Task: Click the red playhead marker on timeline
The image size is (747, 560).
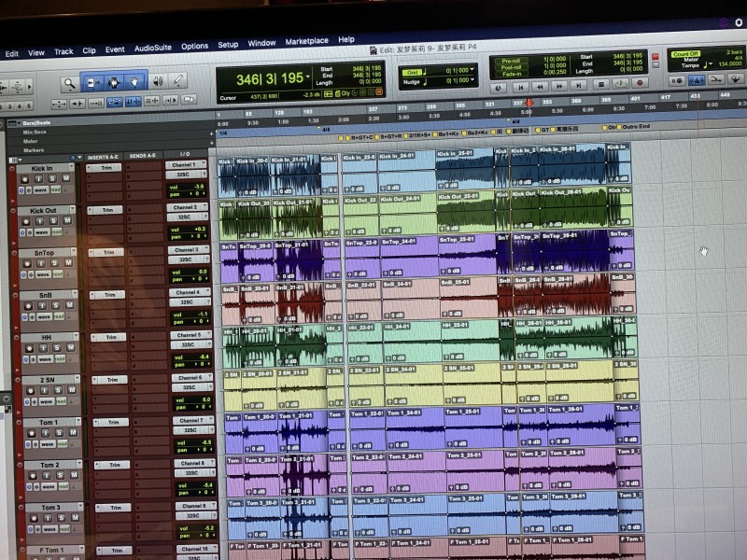Action: tap(529, 103)
